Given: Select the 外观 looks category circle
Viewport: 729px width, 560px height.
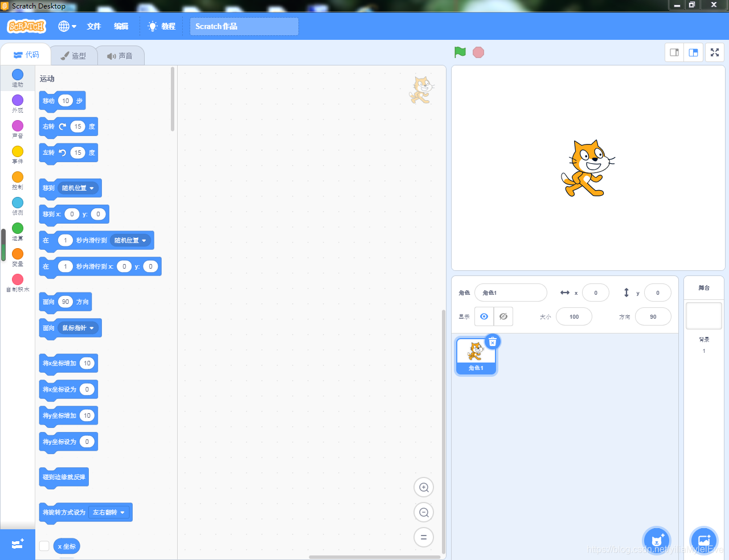Looking at the screenshot, I should pos(18,100).
